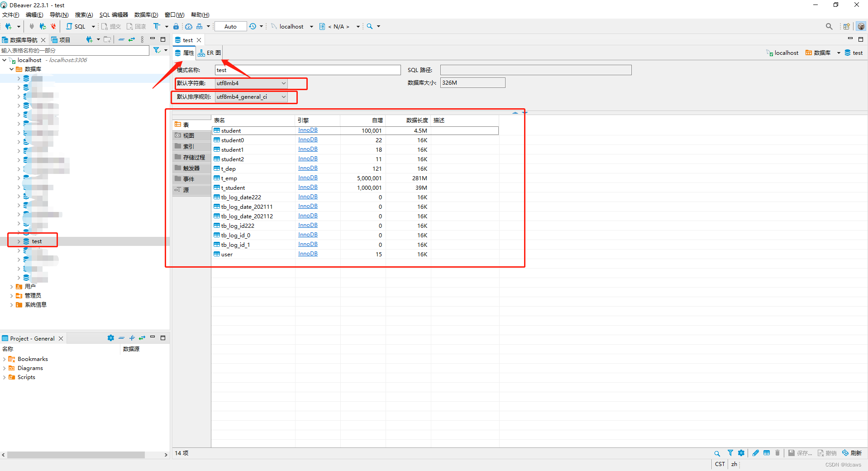Switch to the ER 图 tab
The height and width of the screenshot is (471, 868).
[210, 53]
